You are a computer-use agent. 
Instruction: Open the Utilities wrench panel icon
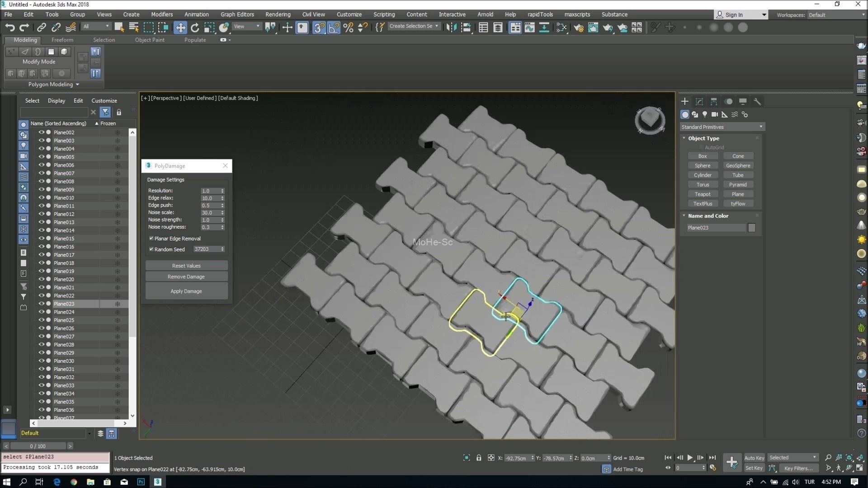(x=757, y=101)
